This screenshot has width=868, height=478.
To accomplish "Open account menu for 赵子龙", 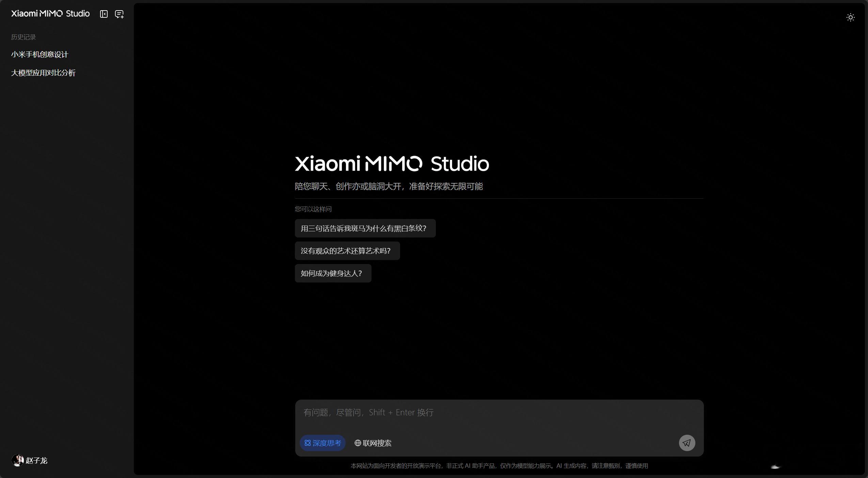I will pos(36,461).
